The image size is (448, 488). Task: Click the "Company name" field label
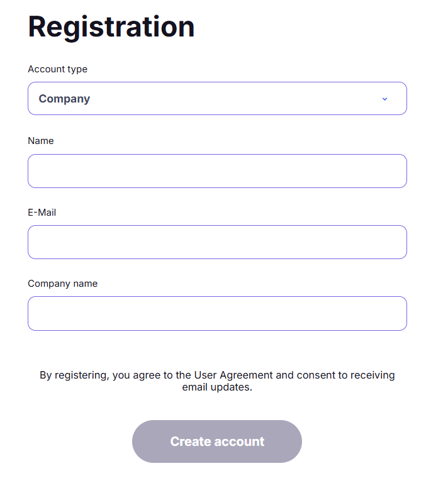tap(62, 284)
